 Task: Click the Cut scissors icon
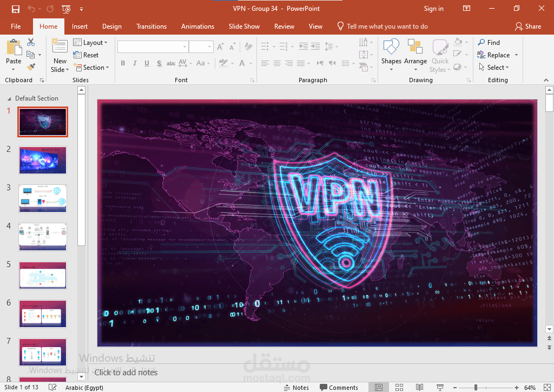coord(31,42)
